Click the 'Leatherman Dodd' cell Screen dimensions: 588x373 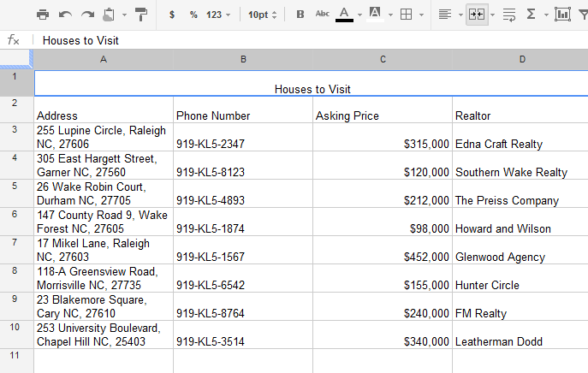(x=520, y=335)
